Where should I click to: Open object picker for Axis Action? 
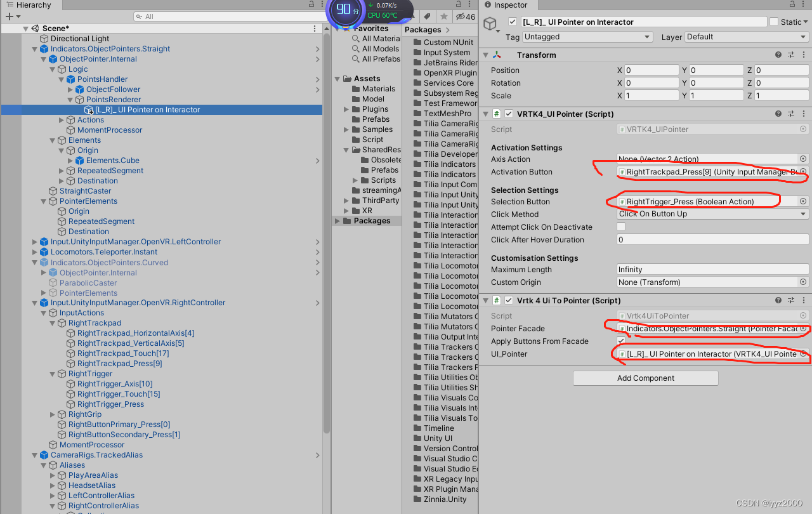(x=803, y=159)
